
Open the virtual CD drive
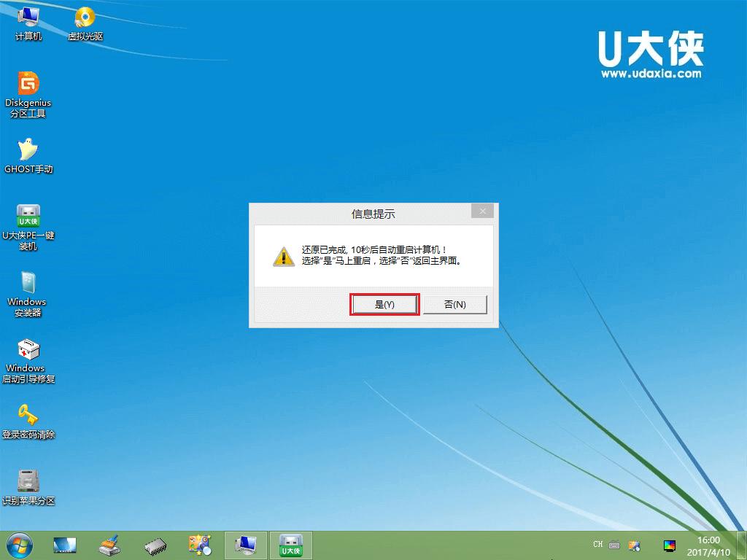[x=84, y=18]
